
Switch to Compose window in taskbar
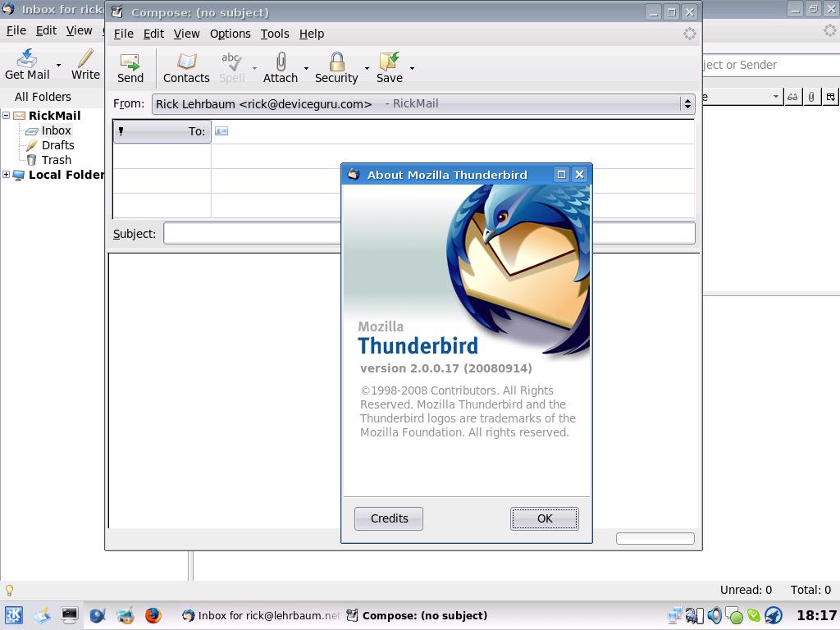[417, 615]
